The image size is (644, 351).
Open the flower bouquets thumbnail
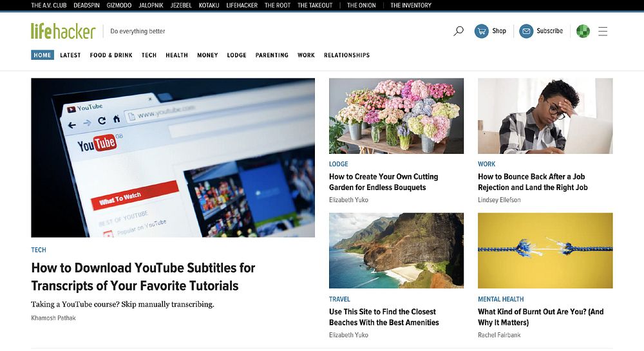tap(396, 116)
